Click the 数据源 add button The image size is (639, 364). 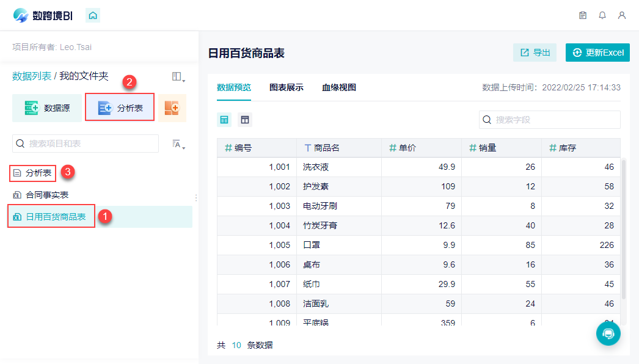[47, 108]
